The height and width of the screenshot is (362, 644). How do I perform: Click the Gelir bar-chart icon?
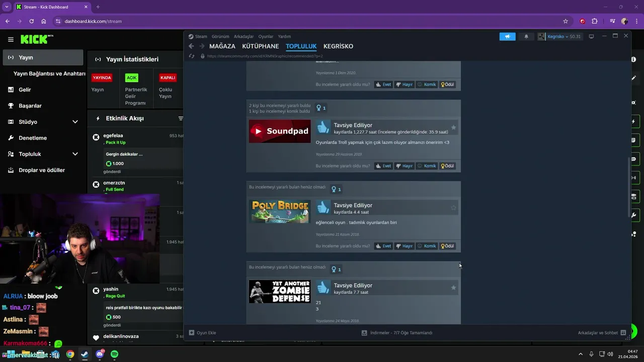pyautogui.click(x=11, y=89)
